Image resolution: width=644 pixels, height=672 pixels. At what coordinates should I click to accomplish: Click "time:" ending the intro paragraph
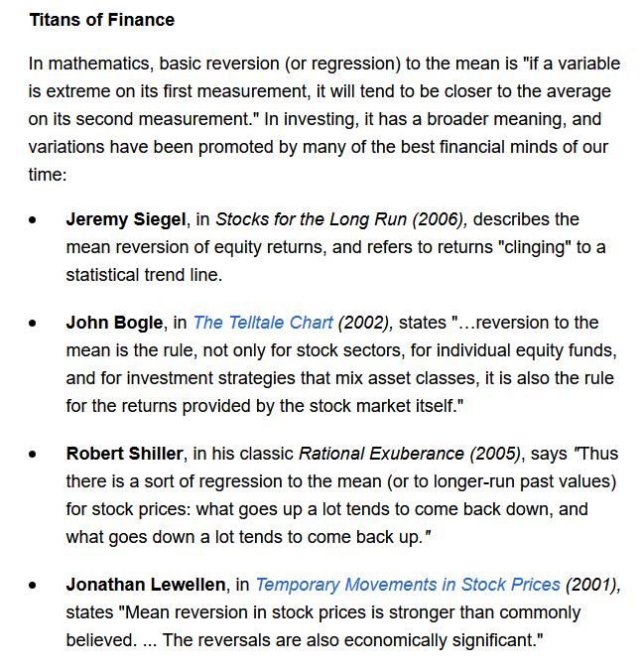tap(48, 175)
